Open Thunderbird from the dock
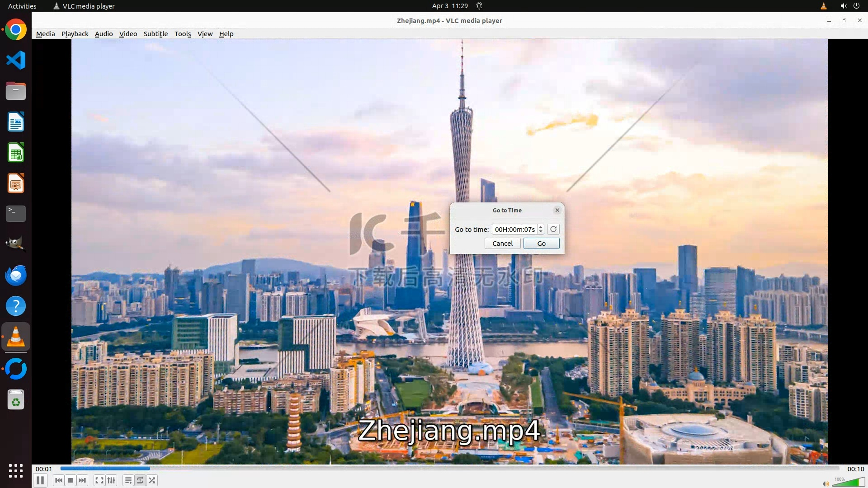Image resolution: width=868 pixels, height=488 pixels. coord(16,275)
